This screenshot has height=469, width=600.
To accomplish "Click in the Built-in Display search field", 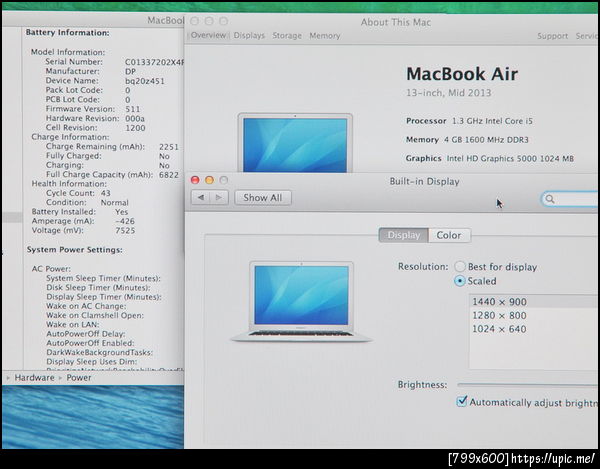I will tap(570, 199).
